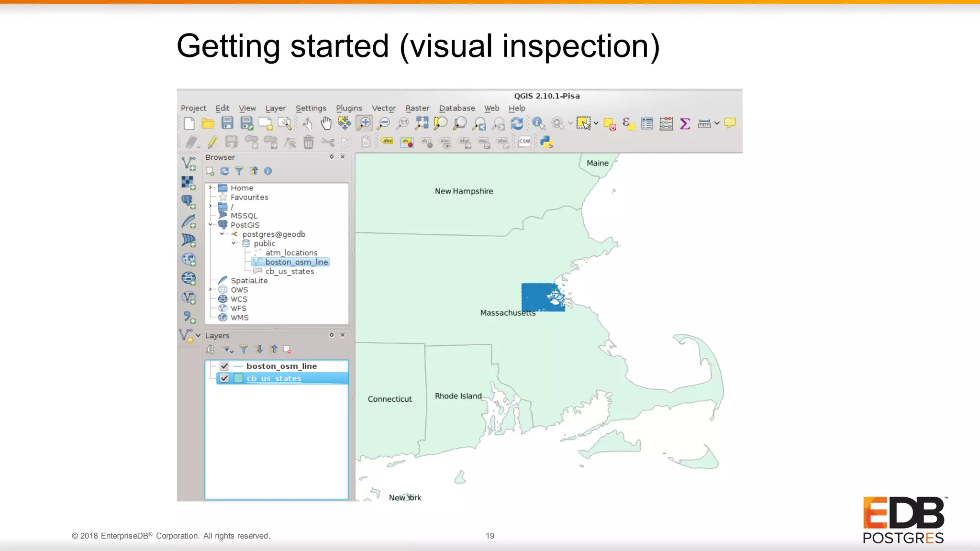Click Remove Layer icon in Layers panel

[x=287, y=349]
